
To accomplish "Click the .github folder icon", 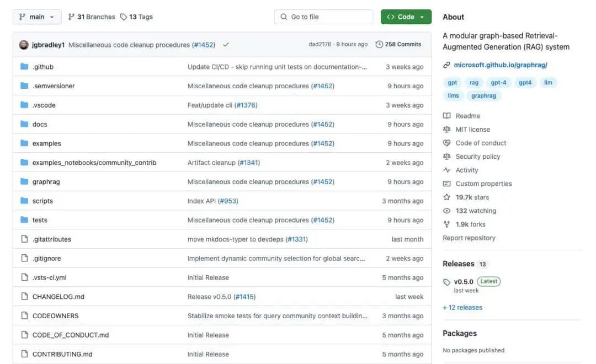I will coord(24,67).
